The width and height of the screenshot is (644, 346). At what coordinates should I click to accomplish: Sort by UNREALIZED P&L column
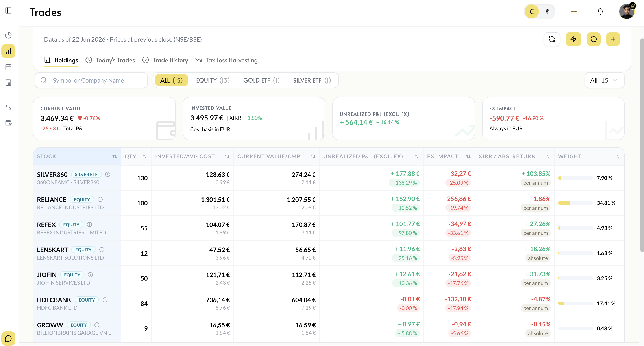click(417, 156)
